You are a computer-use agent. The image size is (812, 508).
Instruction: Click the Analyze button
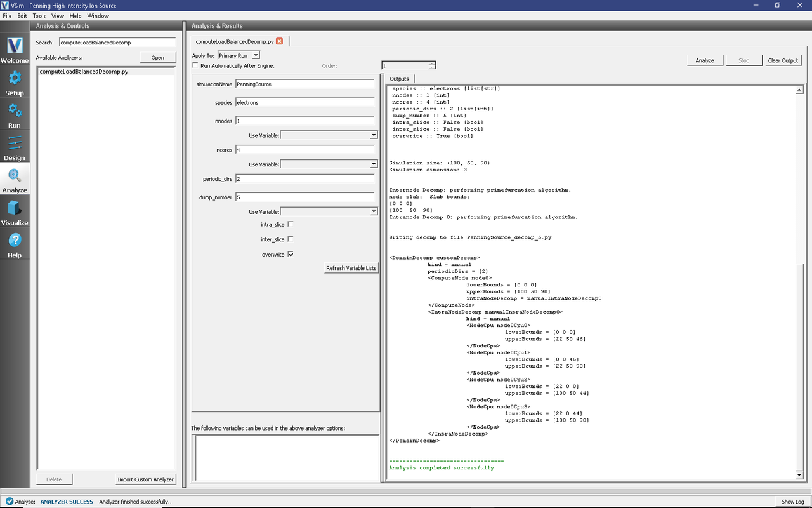pos(705,60)
